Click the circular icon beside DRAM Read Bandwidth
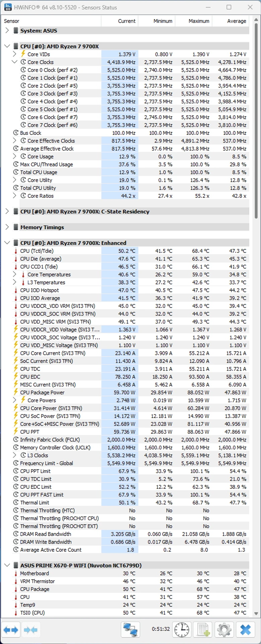The image size is (261, 644). click(x=16, y=534)
